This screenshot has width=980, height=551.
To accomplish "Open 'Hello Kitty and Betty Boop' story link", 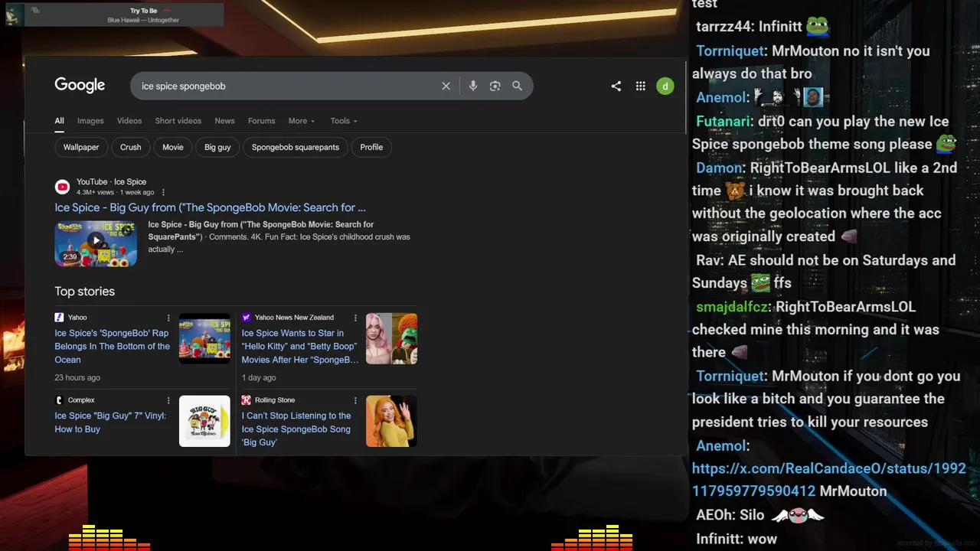I will click(300, 346).
